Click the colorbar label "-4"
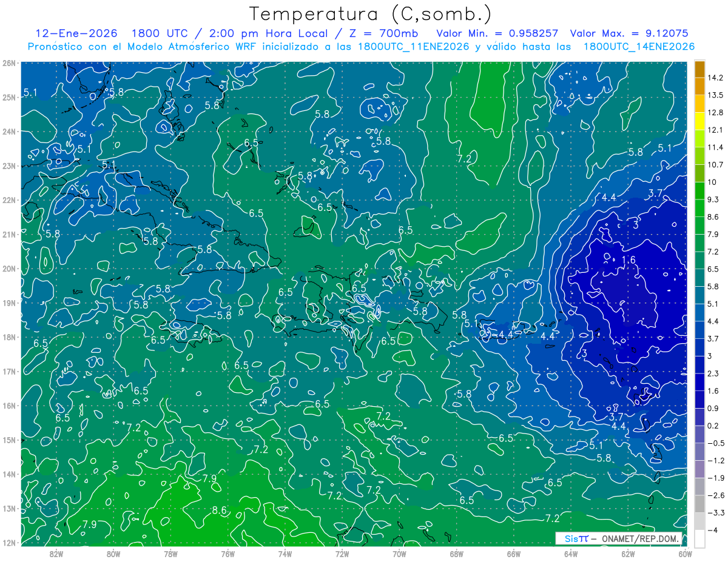Viewport: 728px width, 562px height. pos(713,529)
